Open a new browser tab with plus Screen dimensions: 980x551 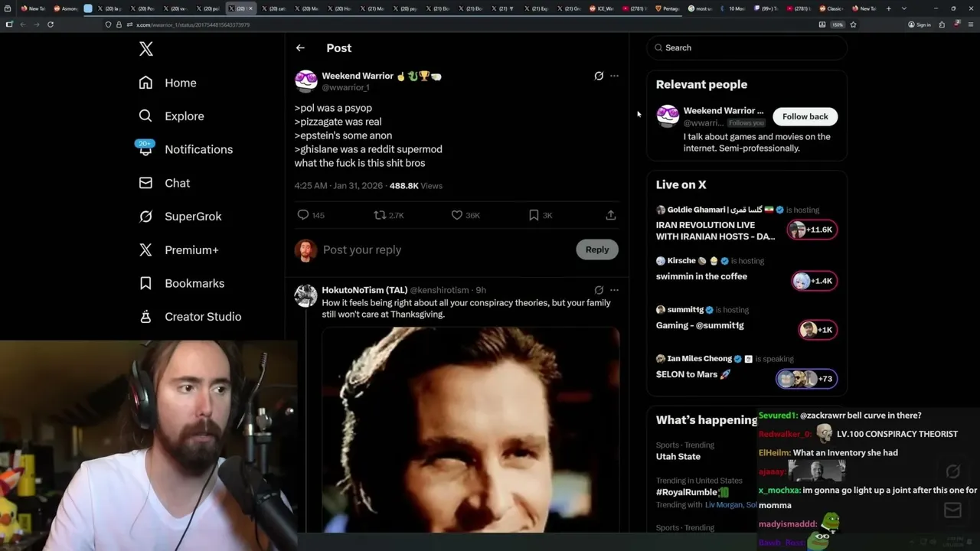pos(888,8)
